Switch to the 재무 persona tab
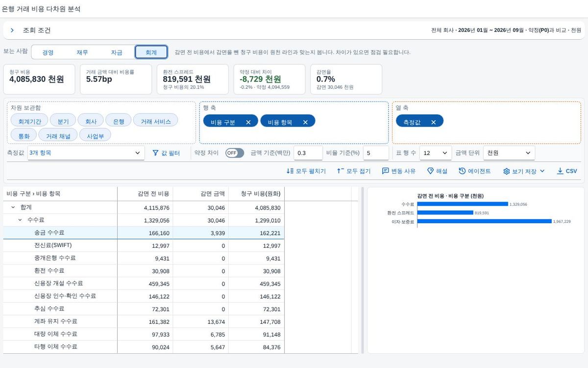 click(x=82, y=53)
